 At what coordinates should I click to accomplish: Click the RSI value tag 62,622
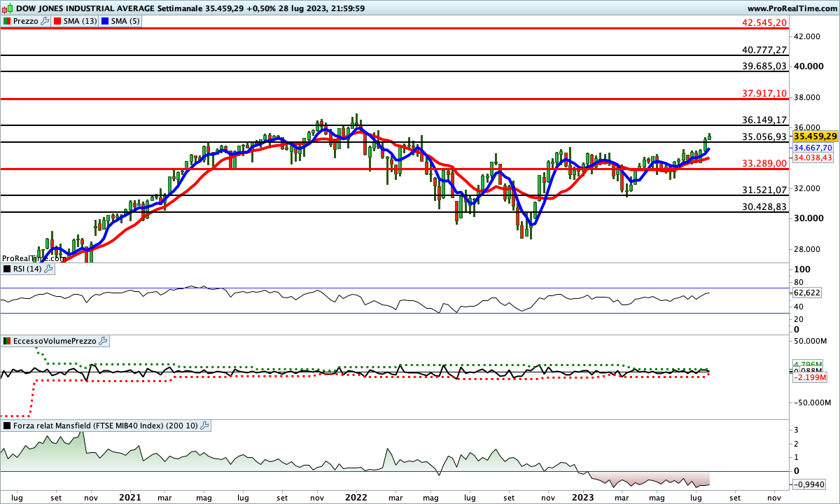807,292
